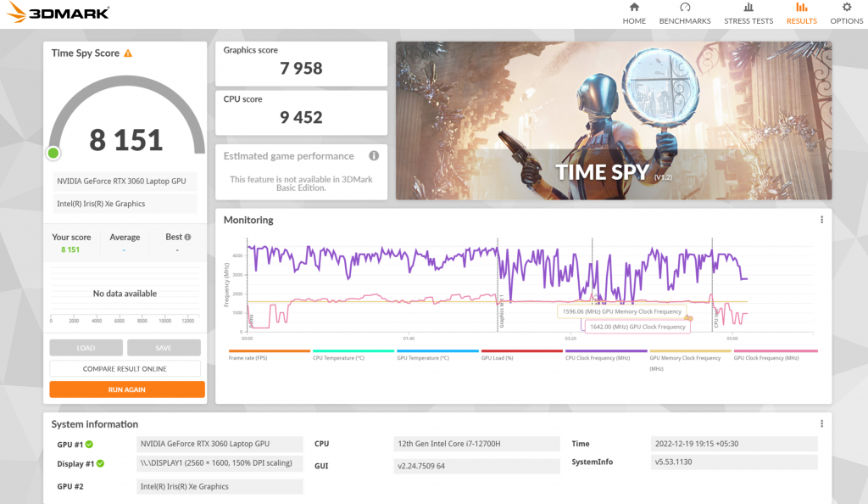
Task: Select the Home icon in the navigation bar
Action: click(634, 9)
